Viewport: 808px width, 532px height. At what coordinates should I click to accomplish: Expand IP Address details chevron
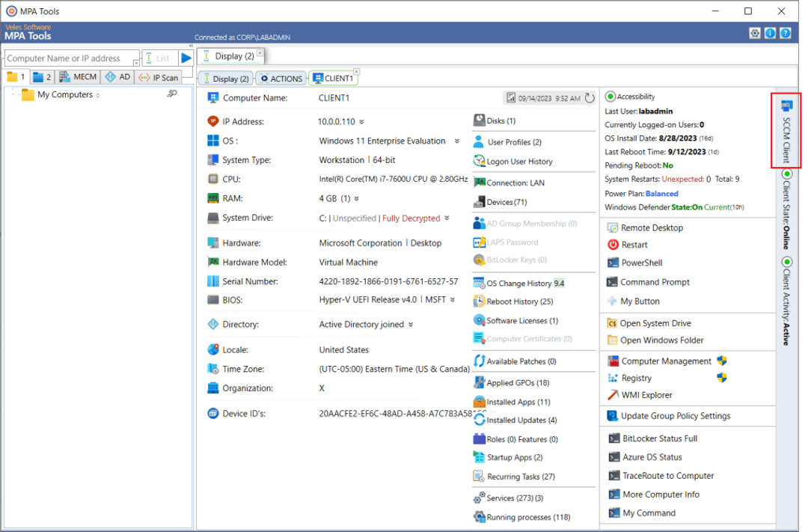pyautogui.click(x=362, y=122)
